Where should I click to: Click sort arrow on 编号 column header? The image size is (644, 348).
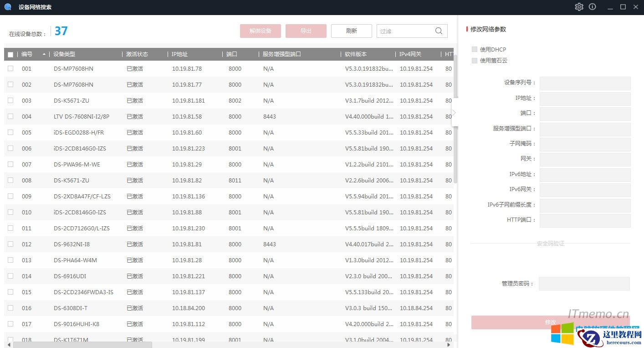click(x=44, y=54)
